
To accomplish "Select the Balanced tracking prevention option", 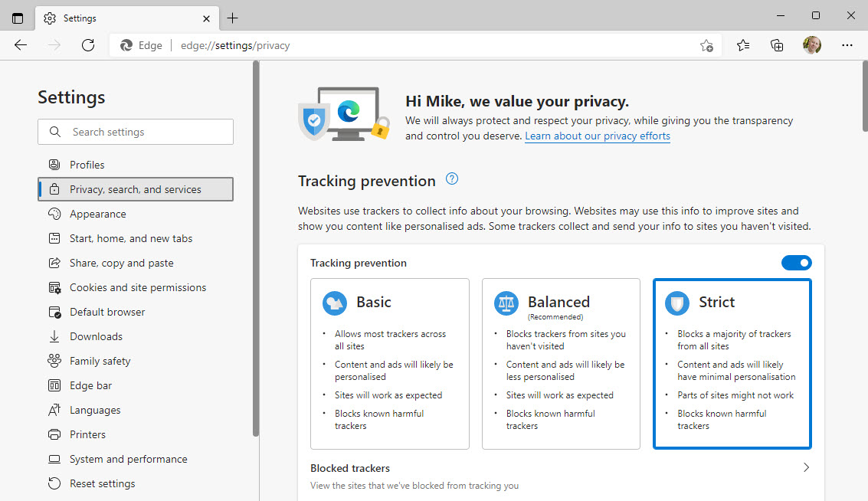I will 561,363.
